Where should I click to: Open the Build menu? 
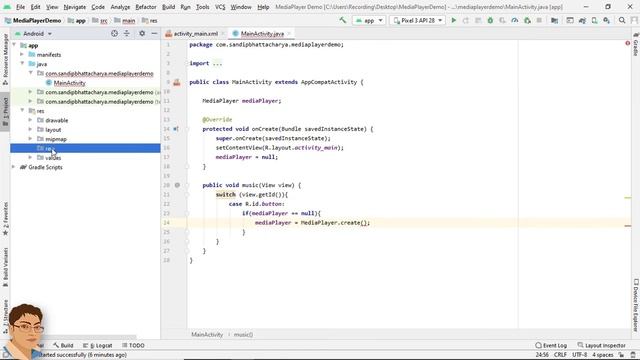168,7
